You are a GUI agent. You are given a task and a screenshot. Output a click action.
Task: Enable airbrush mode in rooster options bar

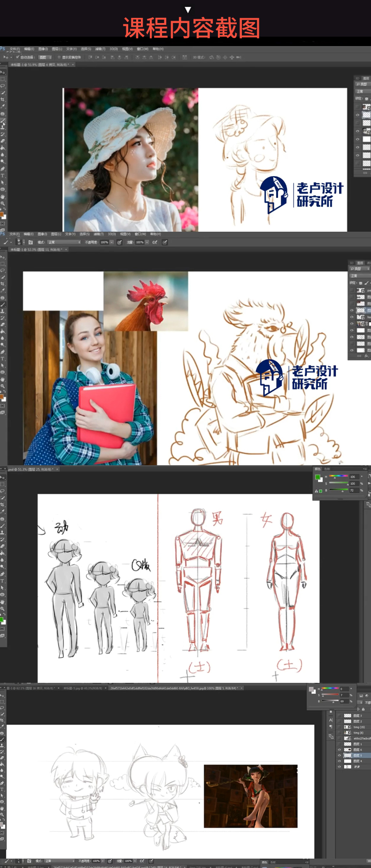pos(155,242)
